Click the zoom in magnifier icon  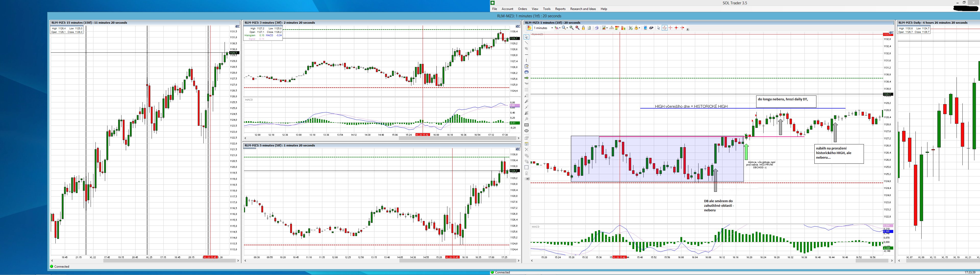click(x=571, y=28)
